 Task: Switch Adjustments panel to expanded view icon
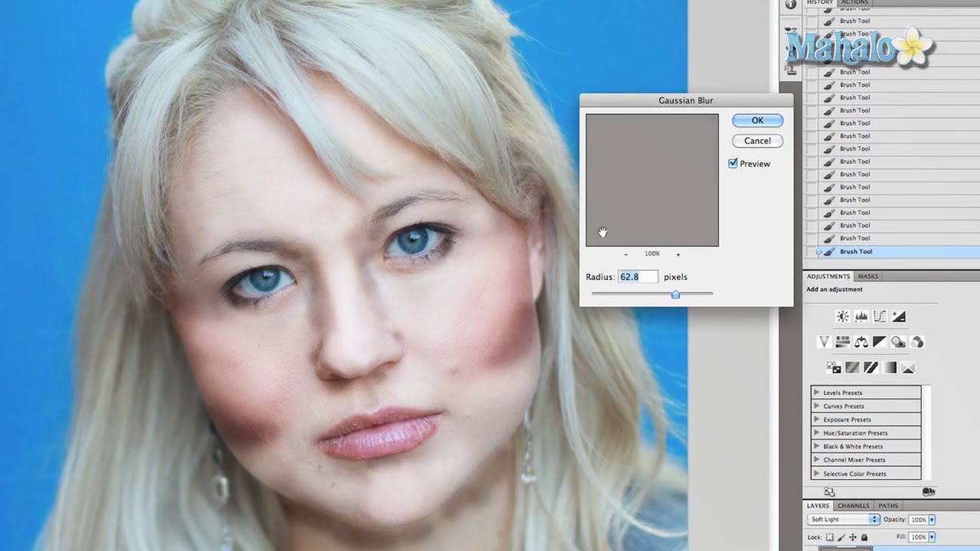coord(830,492)
